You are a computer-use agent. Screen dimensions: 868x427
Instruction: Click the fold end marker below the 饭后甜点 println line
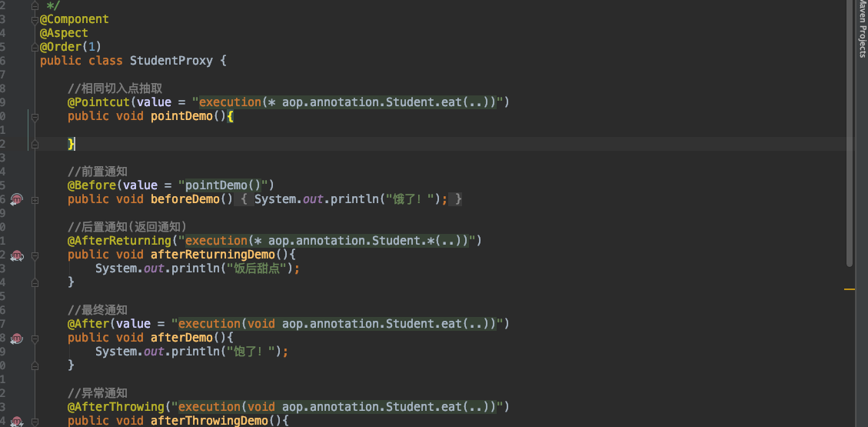click(35, 283)
